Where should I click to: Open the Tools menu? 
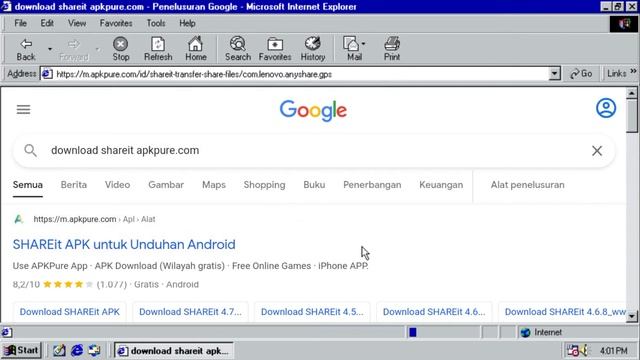point(156,23)
